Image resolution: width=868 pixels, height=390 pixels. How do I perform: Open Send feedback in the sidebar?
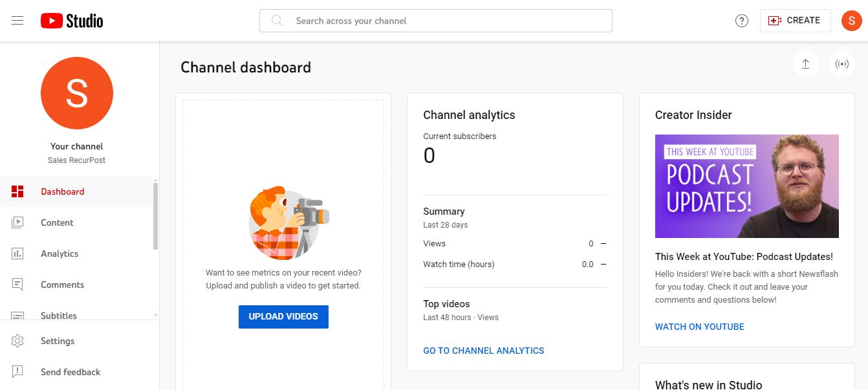click(x=80, y=372)
